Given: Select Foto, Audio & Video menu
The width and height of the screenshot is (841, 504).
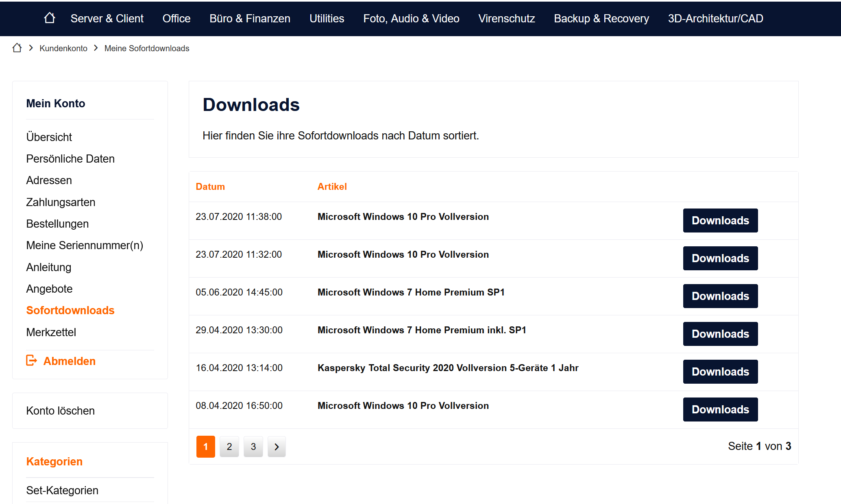Looking at the screenshot, I should click(411, 18).
